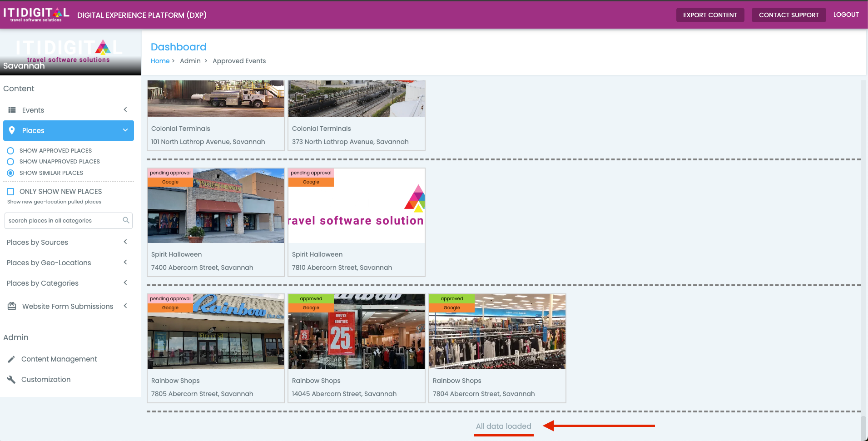Viewport: 868px width, 441px height.
Task: Expand the Events menu chevron
Action: [x=125, y=109]
